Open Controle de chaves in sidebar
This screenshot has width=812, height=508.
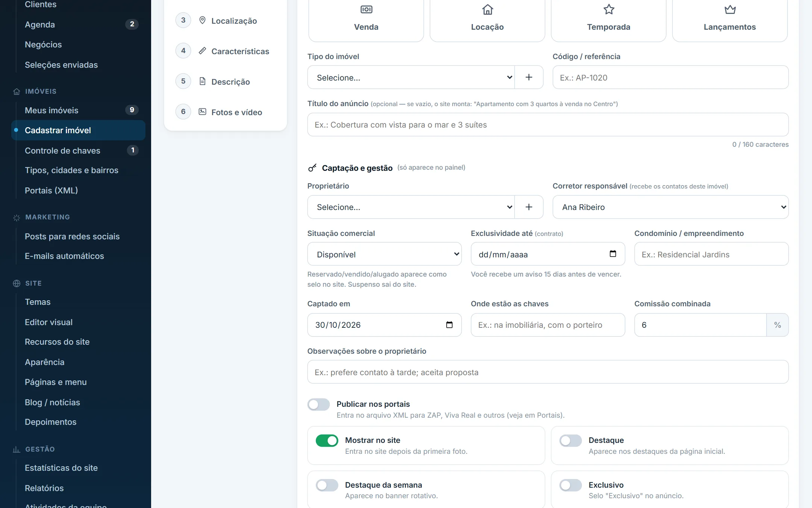(78, 151)
